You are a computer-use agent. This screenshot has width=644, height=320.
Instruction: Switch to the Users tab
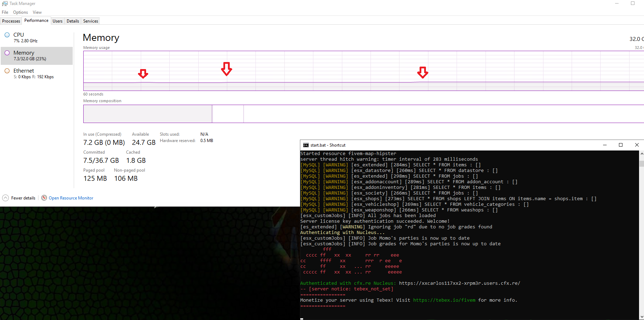click(x=58, y=21)
